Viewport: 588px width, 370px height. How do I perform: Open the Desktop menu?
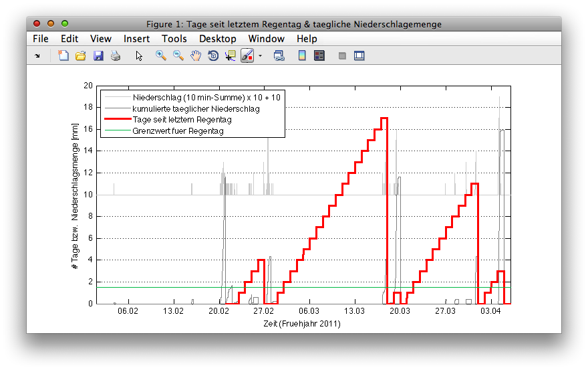218,39
